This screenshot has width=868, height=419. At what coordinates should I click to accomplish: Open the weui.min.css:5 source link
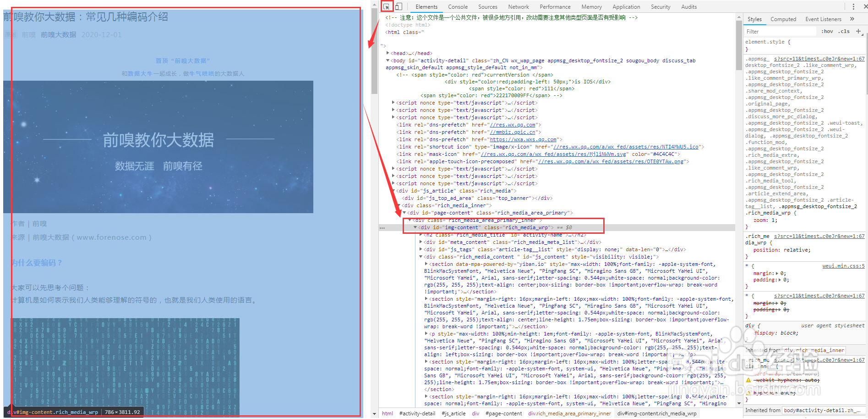(843, 266)
